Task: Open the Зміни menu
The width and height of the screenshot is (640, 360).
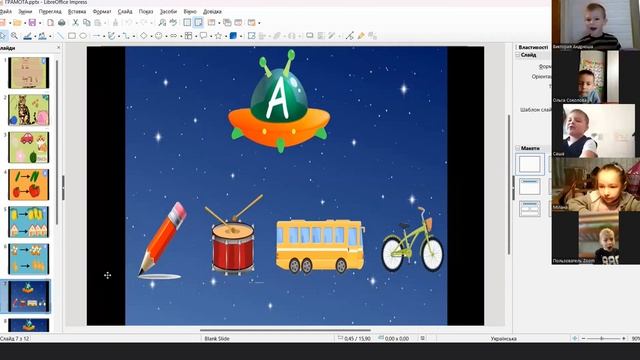Action: (25, 11)
